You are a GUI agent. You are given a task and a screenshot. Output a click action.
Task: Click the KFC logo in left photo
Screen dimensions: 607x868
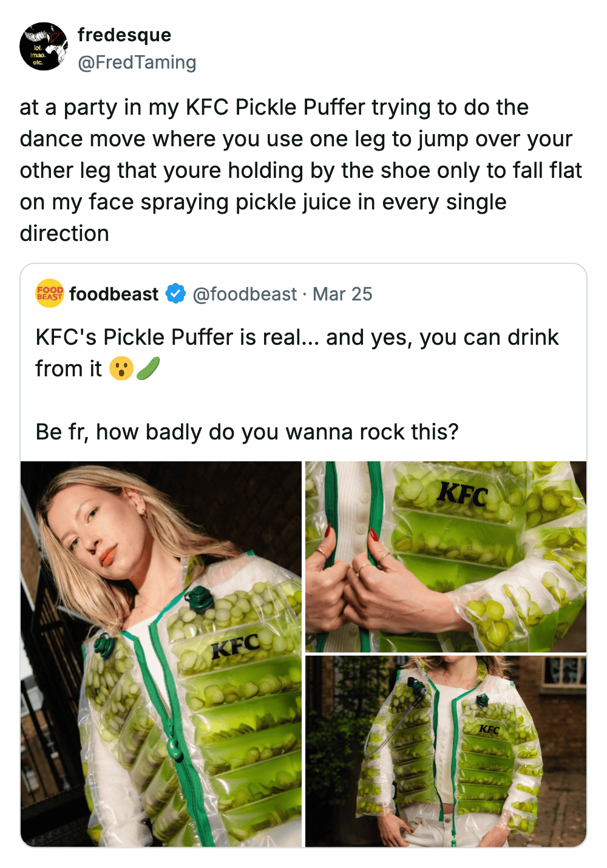(x=235, y=646)
